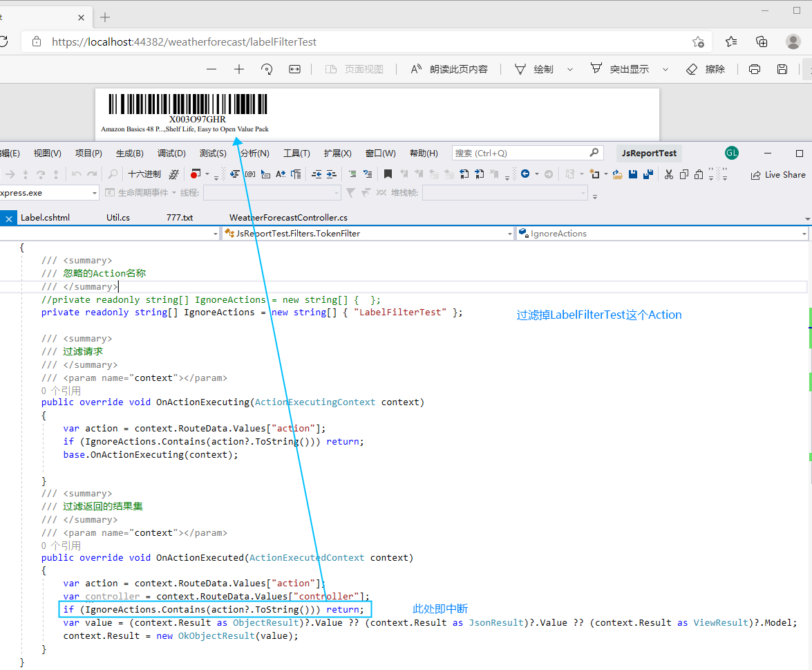
Task: Click the navigate backward arrow icon
Action: (525, 174)
